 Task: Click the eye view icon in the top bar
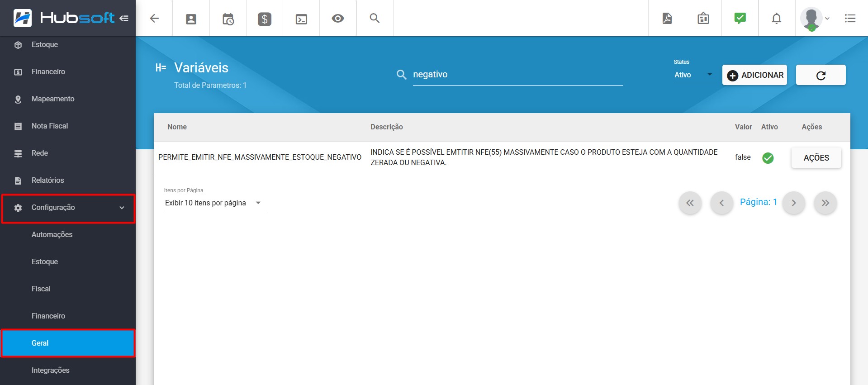click(x=338, y=19)
